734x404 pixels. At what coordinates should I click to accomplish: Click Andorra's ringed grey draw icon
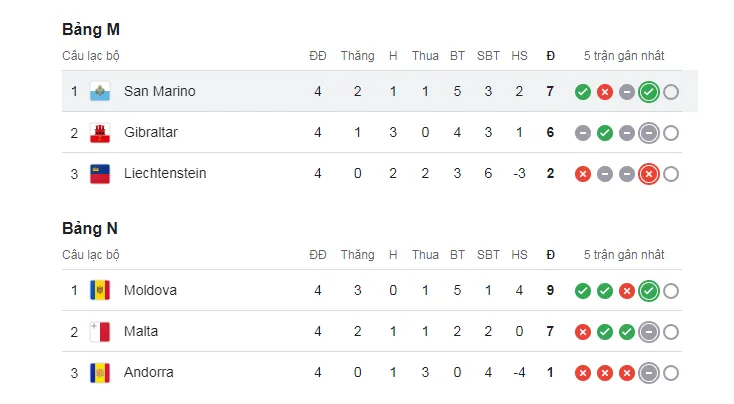coord(648,373)
